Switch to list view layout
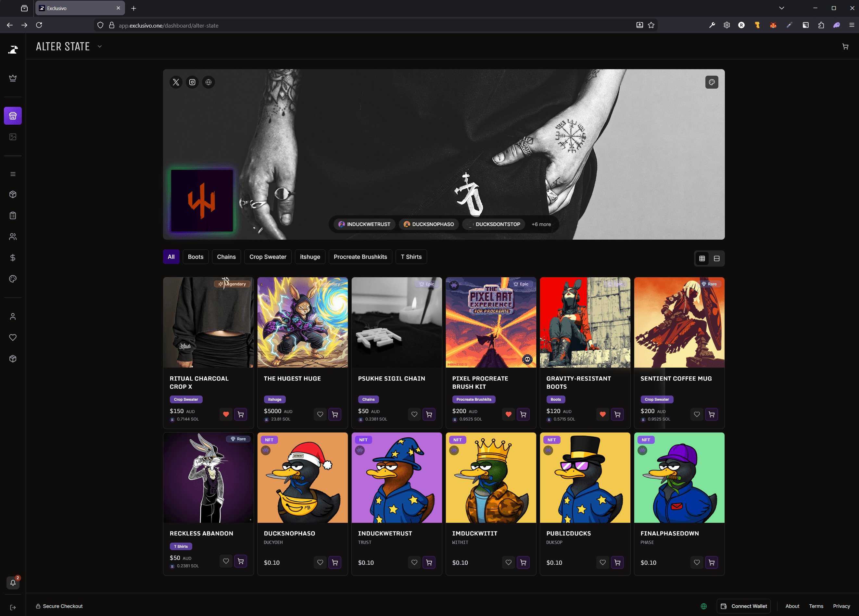Viewport: 859px width, 616px height. pos(716,258)
